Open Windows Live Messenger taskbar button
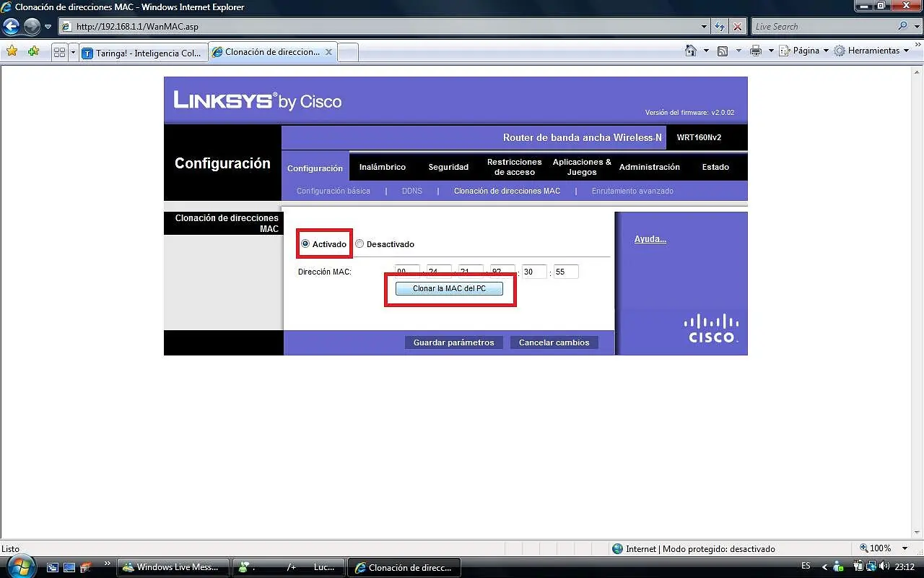This screenshot has height=578, width=924. tap(173, 567)
